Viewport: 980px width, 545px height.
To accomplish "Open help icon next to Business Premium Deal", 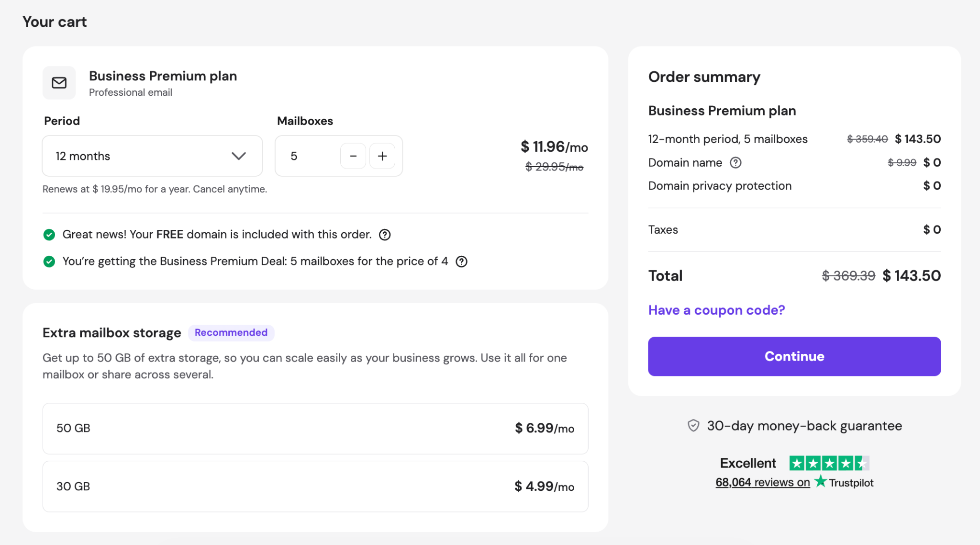I will point(461,261).
